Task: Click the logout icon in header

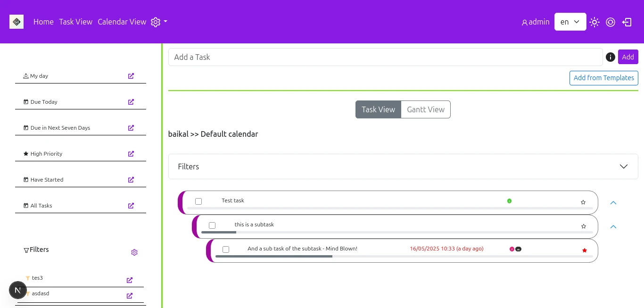Action: click(627, 22)
